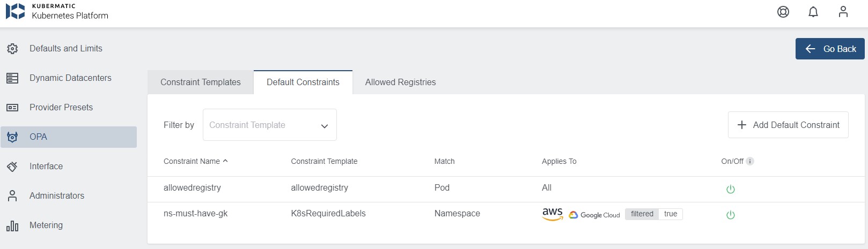Click the Applies To column header
This screenshot has height=249, width=868.
coord(559,161)
